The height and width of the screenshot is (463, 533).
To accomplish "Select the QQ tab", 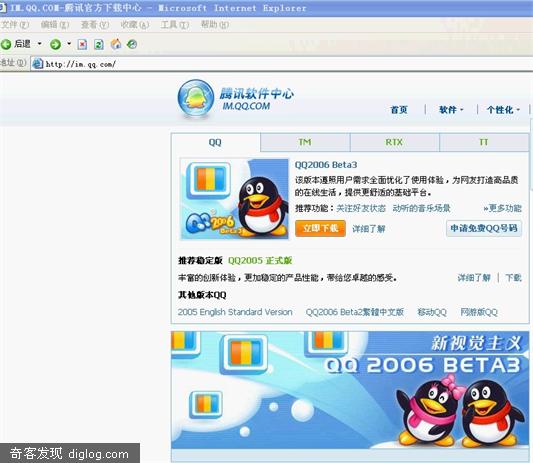I will click(216, 142).
